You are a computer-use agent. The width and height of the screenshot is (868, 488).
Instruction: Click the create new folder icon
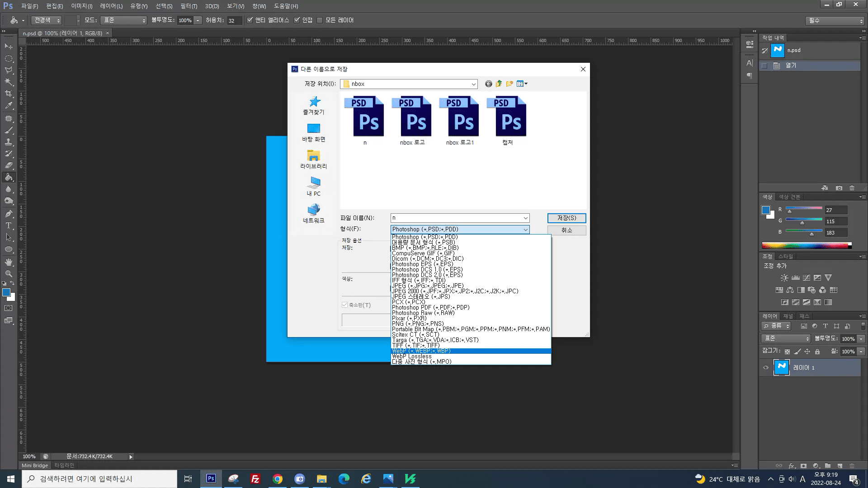[509, 84]
